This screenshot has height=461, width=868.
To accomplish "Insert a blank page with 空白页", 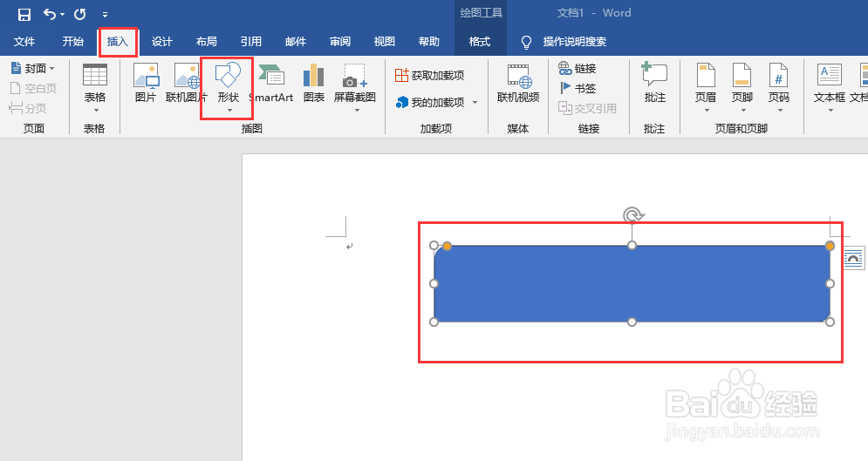I will pyautogui.click(x=33, y=88).
